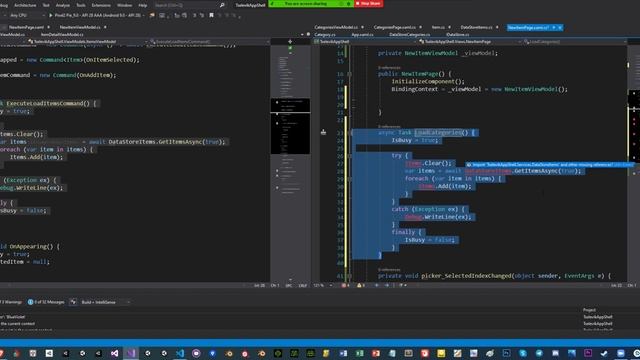Open the Analyze menu

coord(62,5)
